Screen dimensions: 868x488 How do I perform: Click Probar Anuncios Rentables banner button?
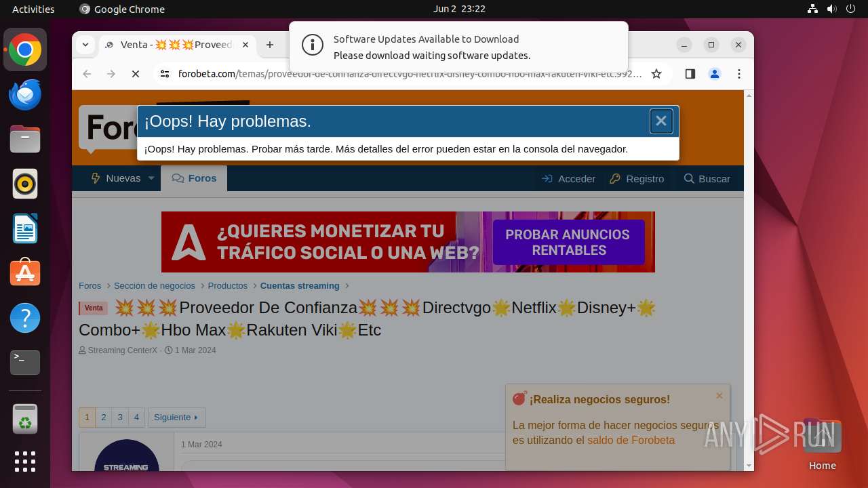pyautogui.click(x=568, y=242)
